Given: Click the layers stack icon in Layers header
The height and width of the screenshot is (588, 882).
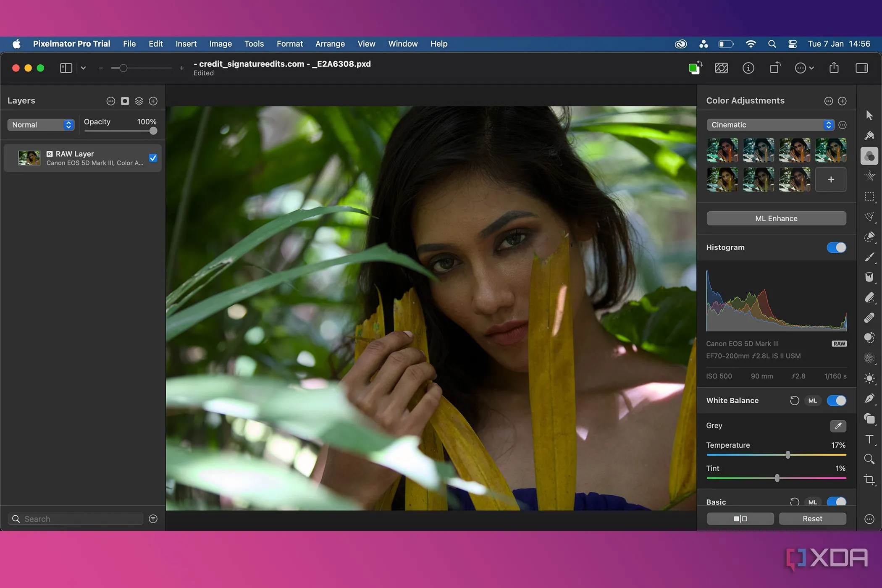Looking at the screenshot, I should click(x=139, y=101).
